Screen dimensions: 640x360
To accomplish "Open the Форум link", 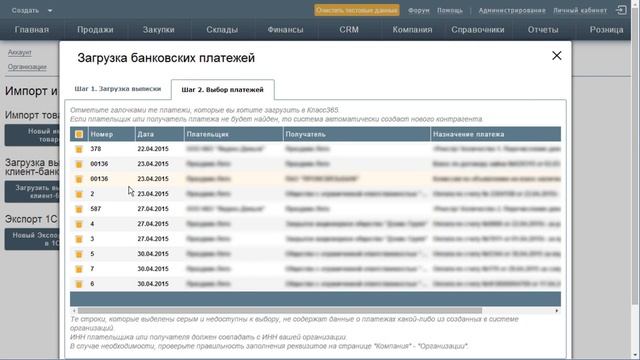I will click(x=418, y=10).
